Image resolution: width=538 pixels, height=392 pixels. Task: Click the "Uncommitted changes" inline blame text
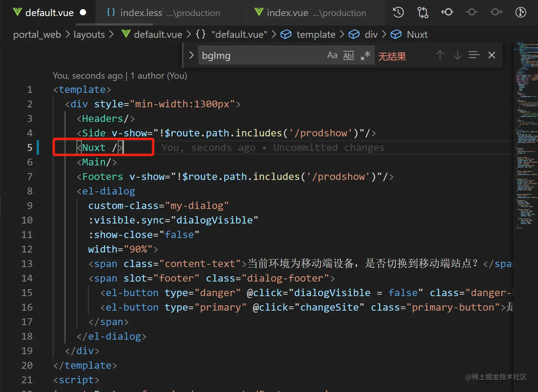point(329,148)
